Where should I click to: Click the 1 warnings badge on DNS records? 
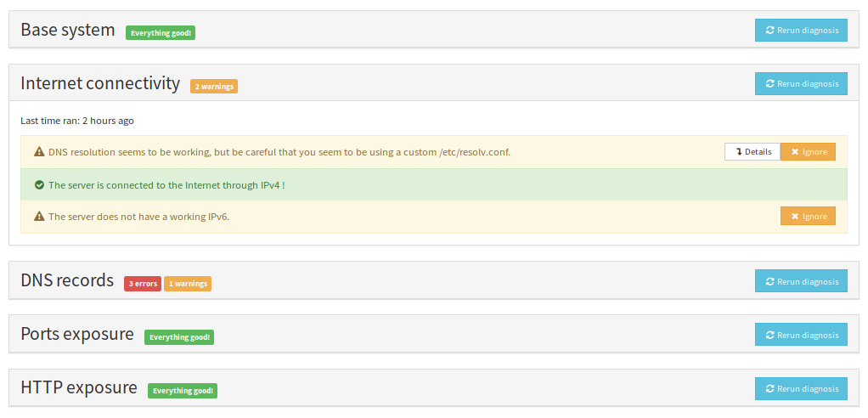188,284
